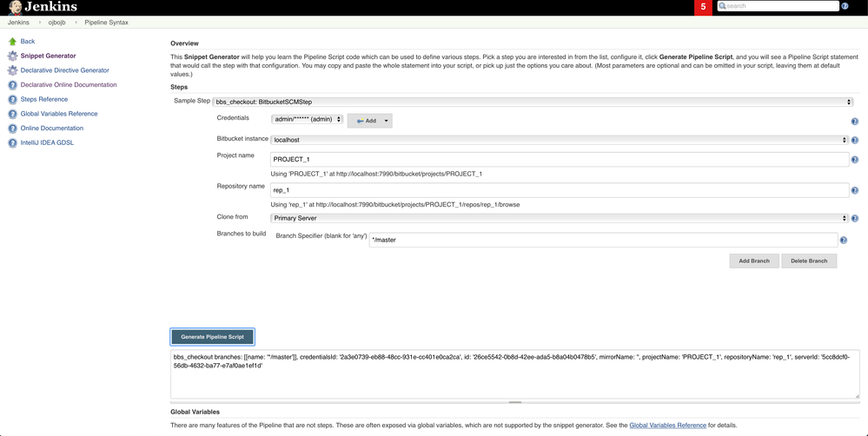
Task: Open the Steps Reference link
Action: 44,99
